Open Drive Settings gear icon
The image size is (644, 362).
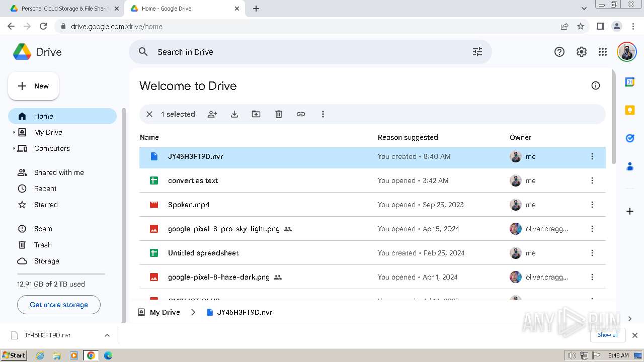582,52
